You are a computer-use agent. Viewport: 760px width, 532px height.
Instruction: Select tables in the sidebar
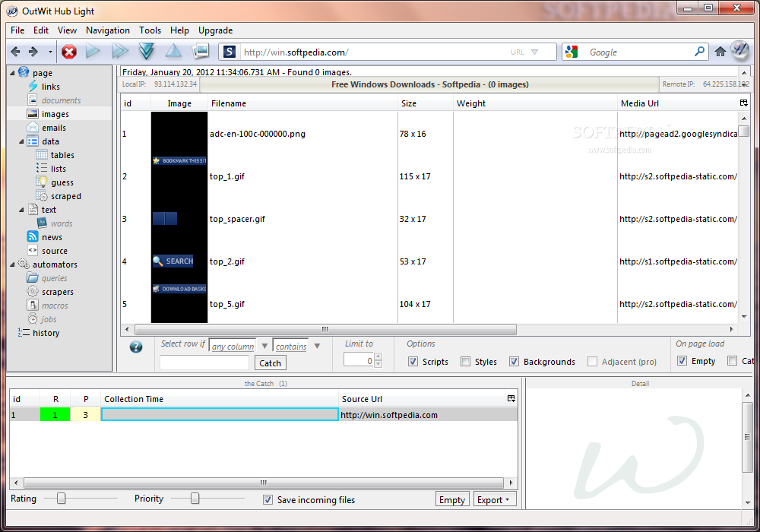pyautogui.click(x=62, y=155)
